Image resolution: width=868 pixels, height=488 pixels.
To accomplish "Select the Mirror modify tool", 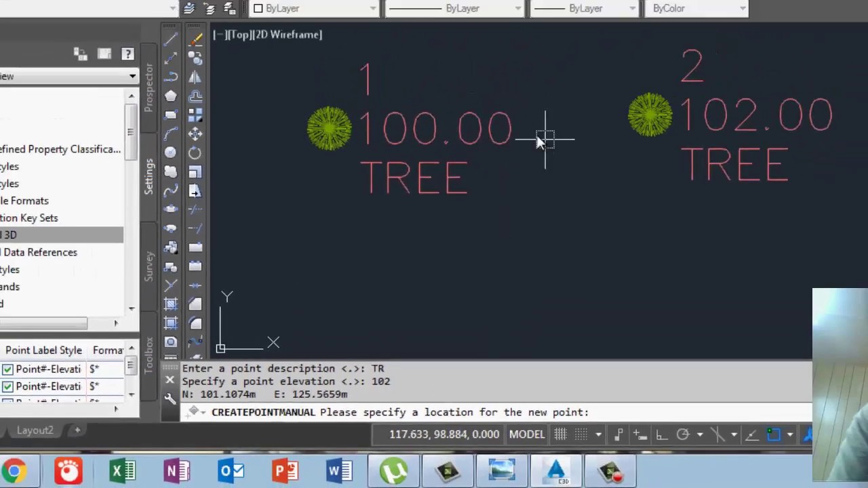I will click(195, 77).
